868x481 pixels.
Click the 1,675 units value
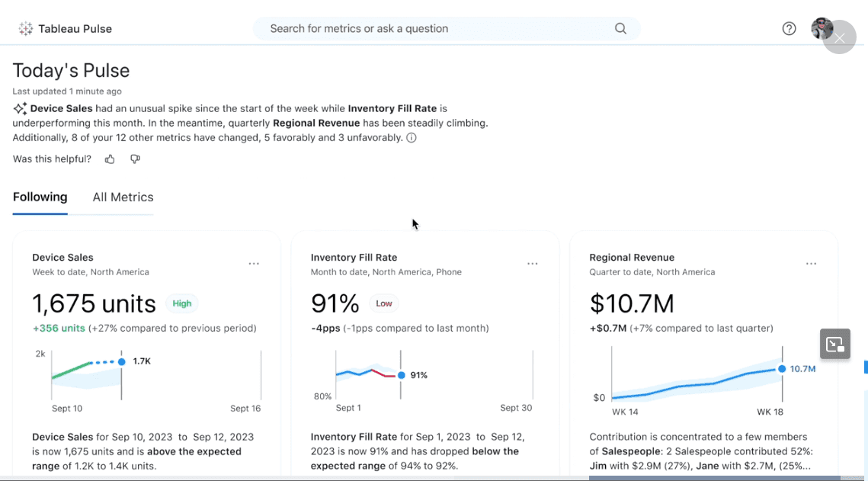[94, 303]
